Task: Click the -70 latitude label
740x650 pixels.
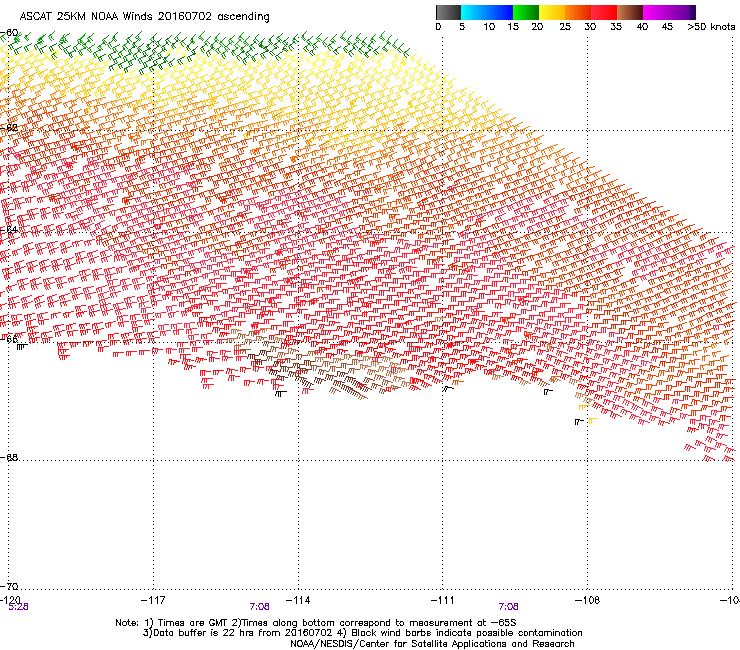Action: (9, 587)
